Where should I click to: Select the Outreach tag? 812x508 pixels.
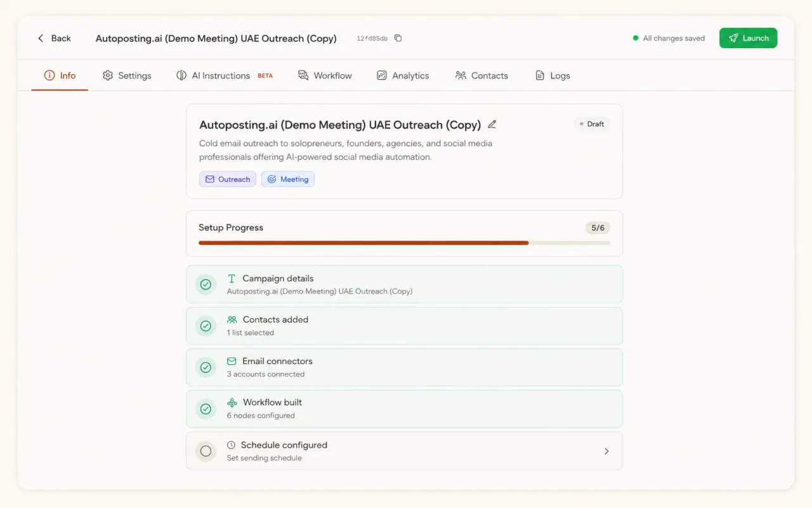[228, 179]
